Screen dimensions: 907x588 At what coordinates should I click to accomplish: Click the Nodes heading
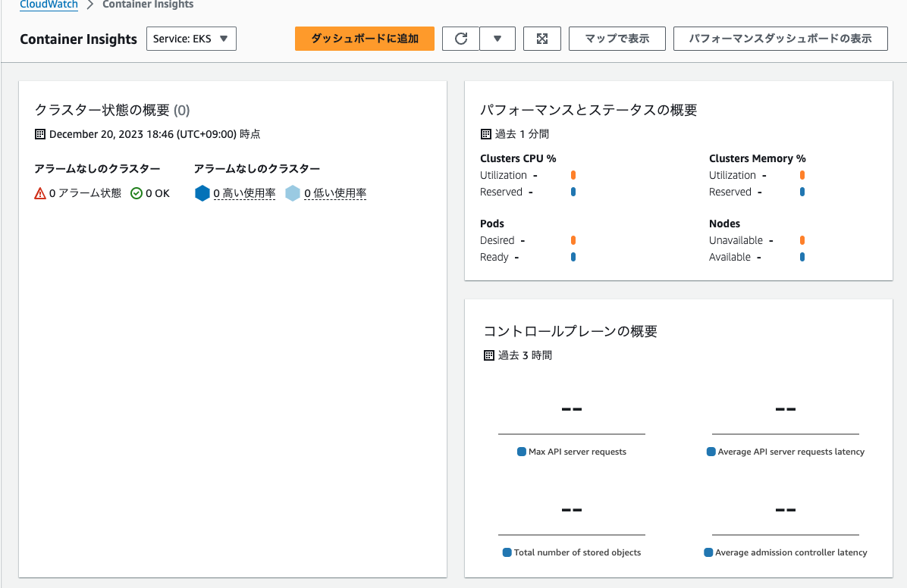pos(725,224)
